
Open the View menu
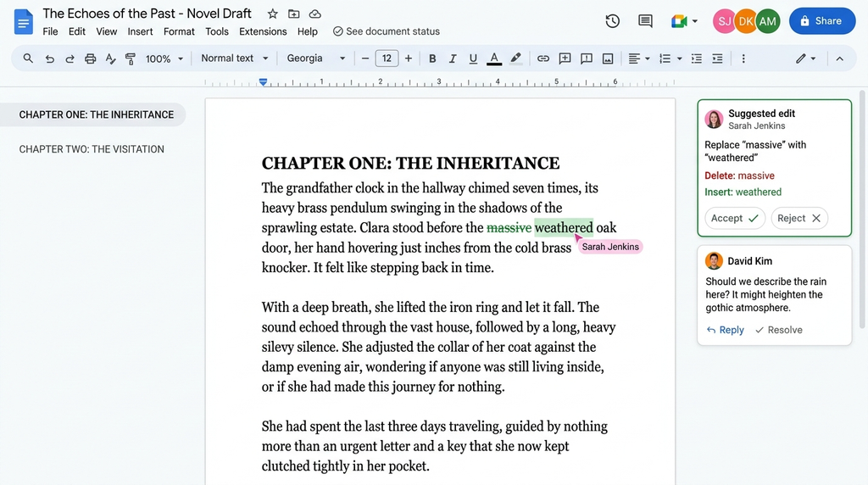106,31
